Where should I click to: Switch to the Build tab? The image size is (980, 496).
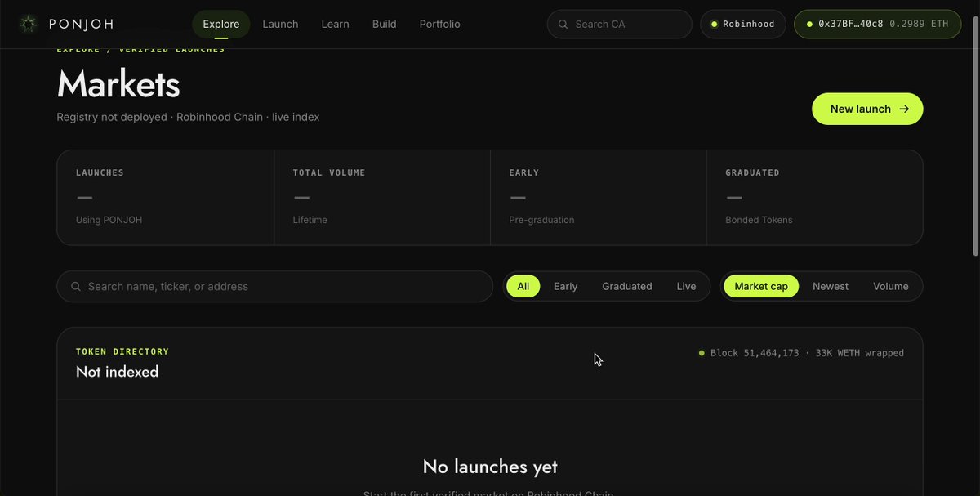pyautogui.click(x=384, y=25)
